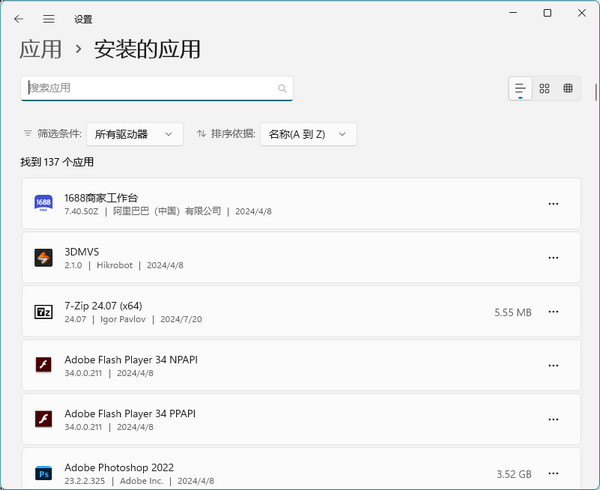Click the 7.40.50Z version text

(82, 212)
